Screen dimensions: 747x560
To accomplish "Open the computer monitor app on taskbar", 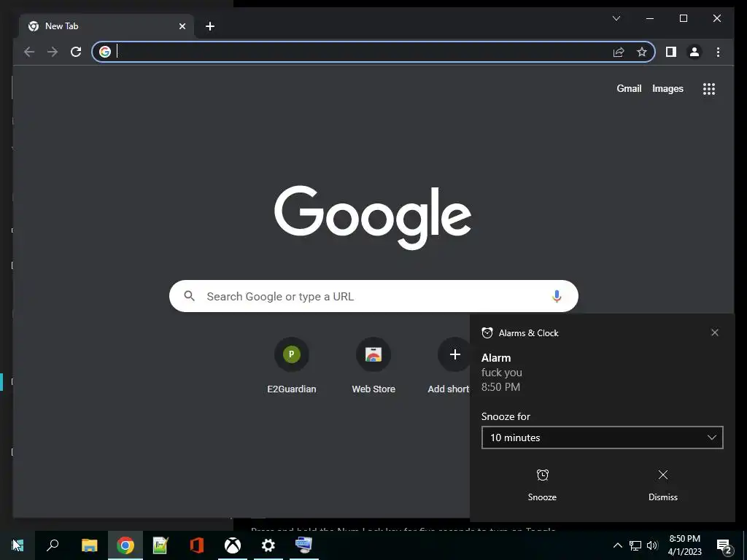I will 304,545.
